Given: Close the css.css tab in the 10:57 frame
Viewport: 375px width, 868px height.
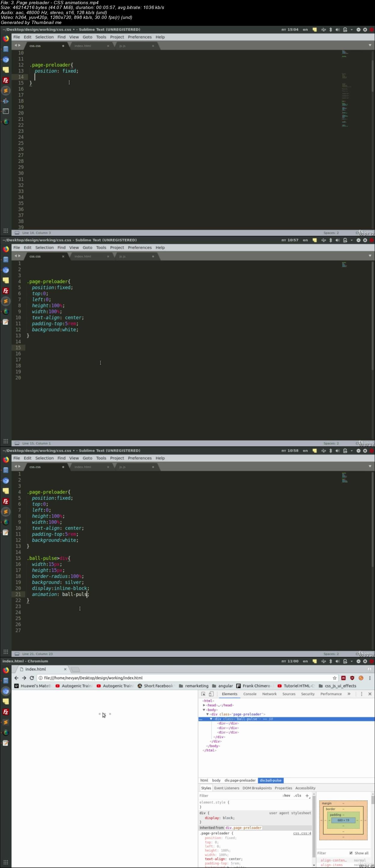Looking at the screenshot, I should click(63, 256).
